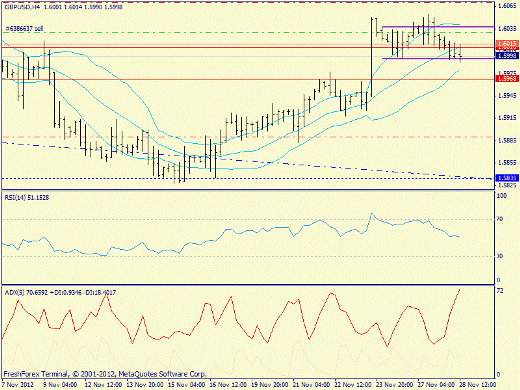Click the 30 level on RSI scale
520x390 pixels.
click(500, 256)
